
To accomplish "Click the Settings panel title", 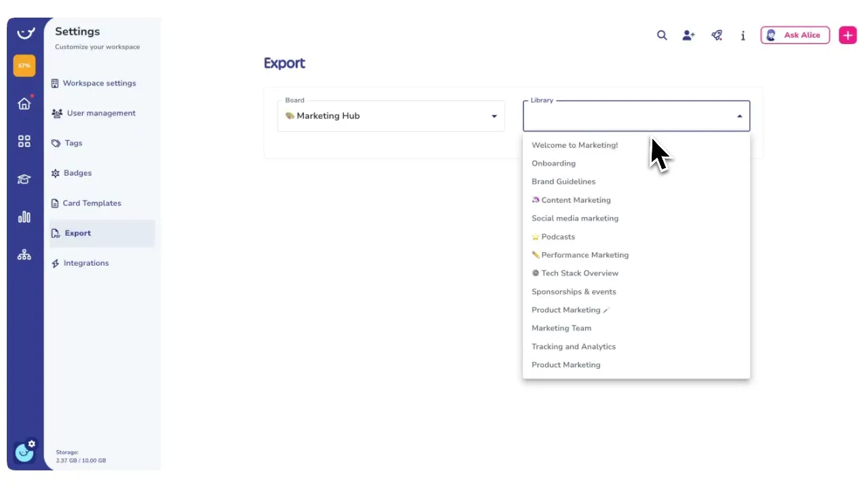I will pos(77,31).
